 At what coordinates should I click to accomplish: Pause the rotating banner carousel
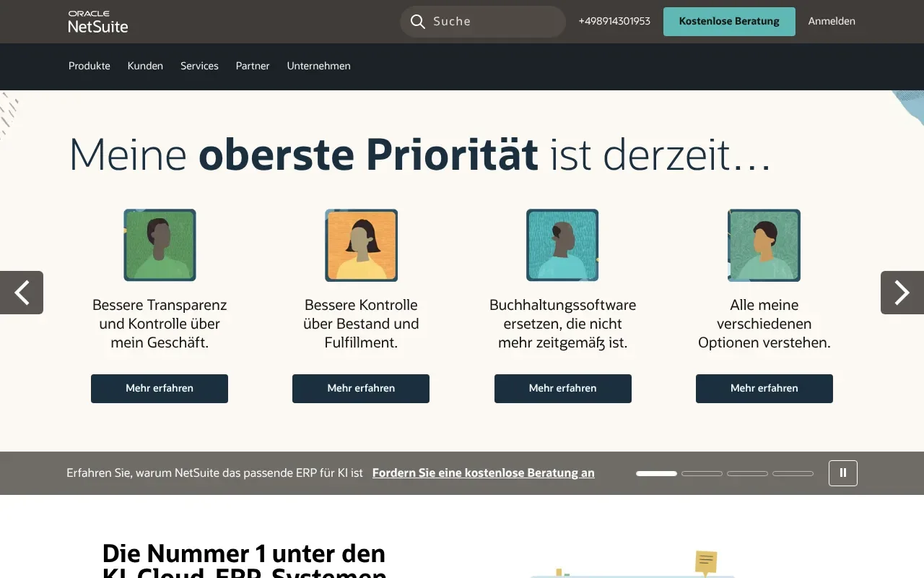coord(842,473)
